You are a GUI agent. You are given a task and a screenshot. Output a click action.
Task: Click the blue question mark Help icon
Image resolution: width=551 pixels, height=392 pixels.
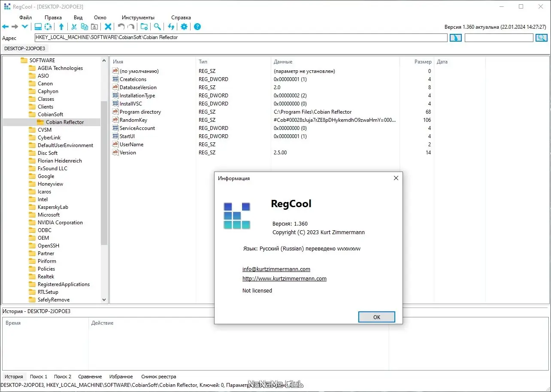197,27
